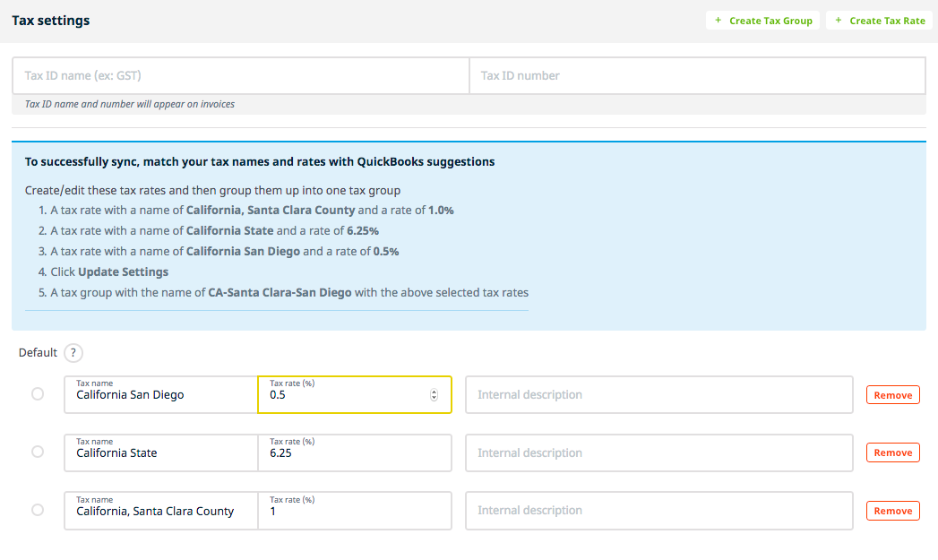Screen dimensions: 938x560
Task: Add internal description for California San Diego
Action: (x=658, y=395)
